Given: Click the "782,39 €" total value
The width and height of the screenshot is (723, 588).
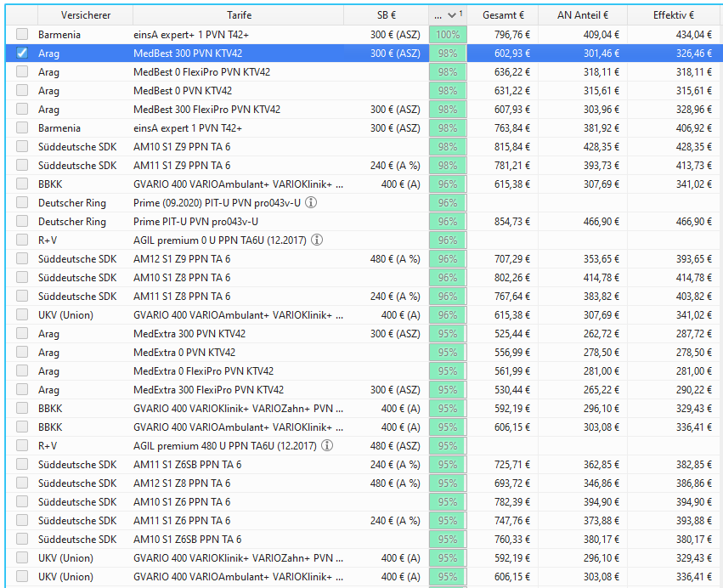Looking at the screenshot, I should [x=512, y=502].
